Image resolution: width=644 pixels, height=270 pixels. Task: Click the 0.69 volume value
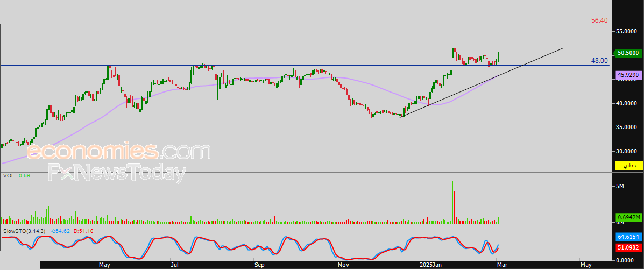pos(24,176)
